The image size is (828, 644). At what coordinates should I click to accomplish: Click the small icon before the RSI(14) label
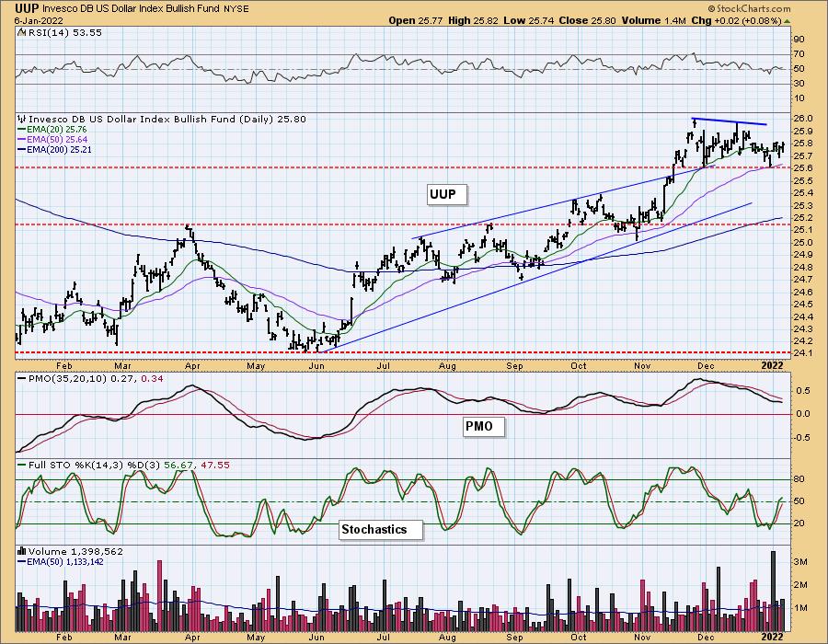click(21, 32)
